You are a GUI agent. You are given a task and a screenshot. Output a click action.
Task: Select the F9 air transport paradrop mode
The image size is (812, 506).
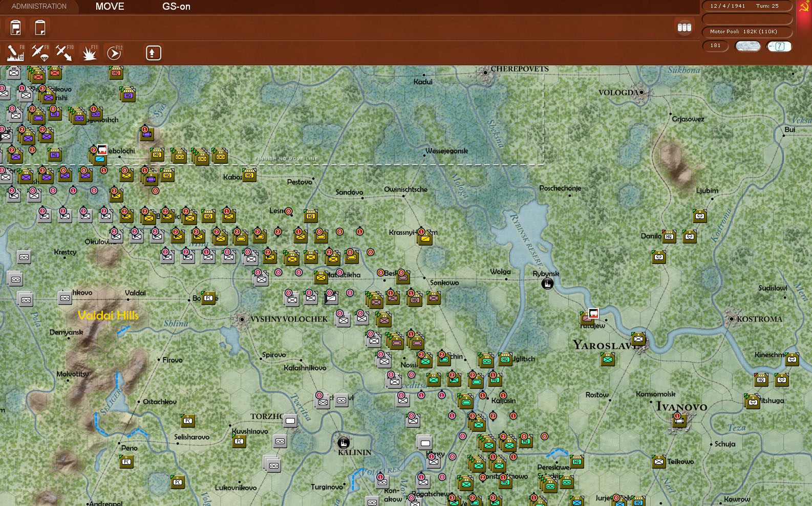tap(40, 53)
